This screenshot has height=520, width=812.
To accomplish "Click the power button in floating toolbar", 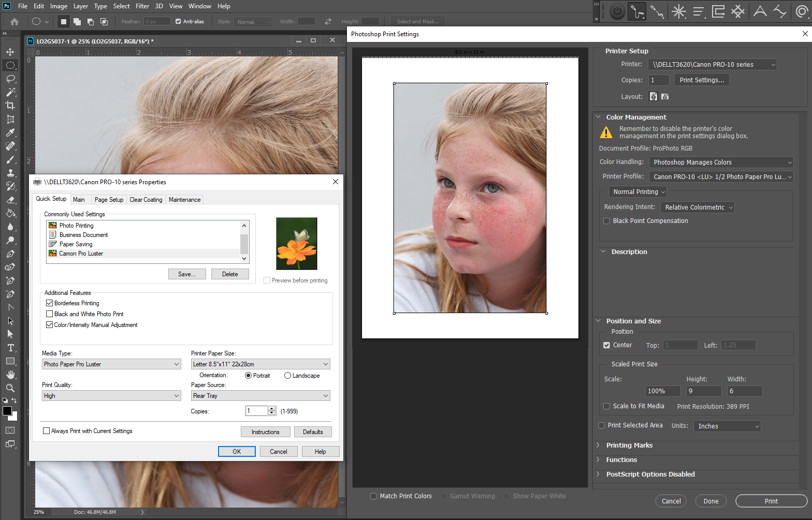I will tap(617, 11).
